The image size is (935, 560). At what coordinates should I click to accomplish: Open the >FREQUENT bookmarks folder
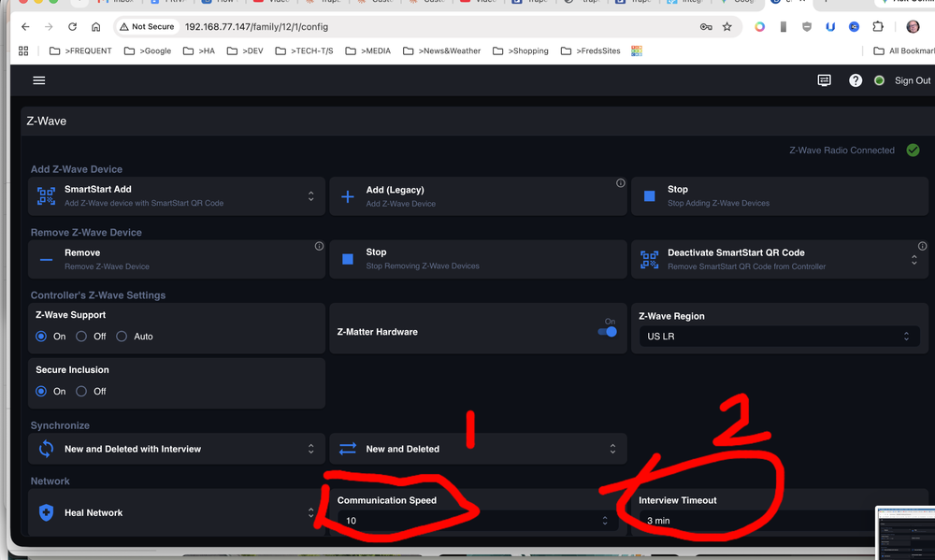click(x=80, y=51)
